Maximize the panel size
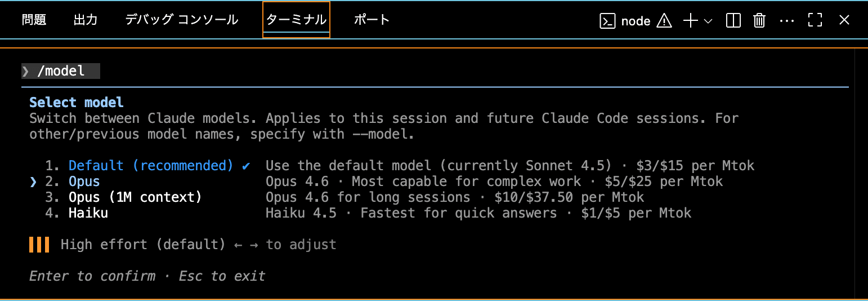 pos(815,21)
